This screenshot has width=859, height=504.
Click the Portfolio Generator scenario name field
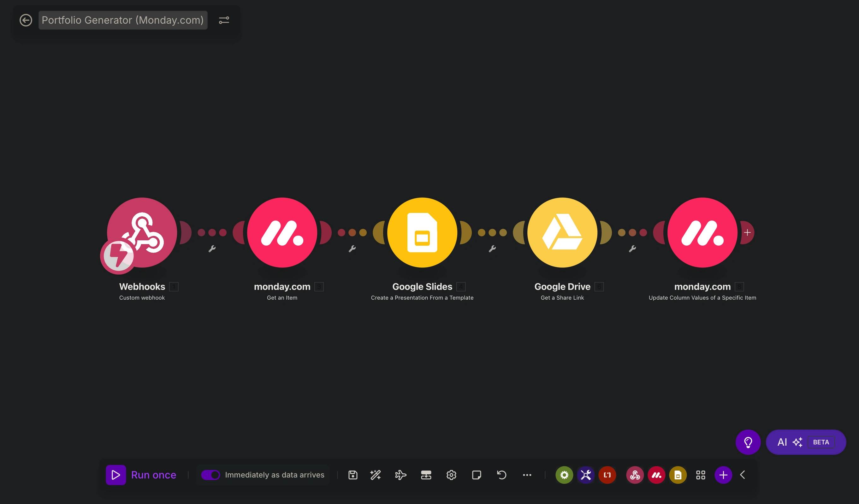[x=123, y=20]
